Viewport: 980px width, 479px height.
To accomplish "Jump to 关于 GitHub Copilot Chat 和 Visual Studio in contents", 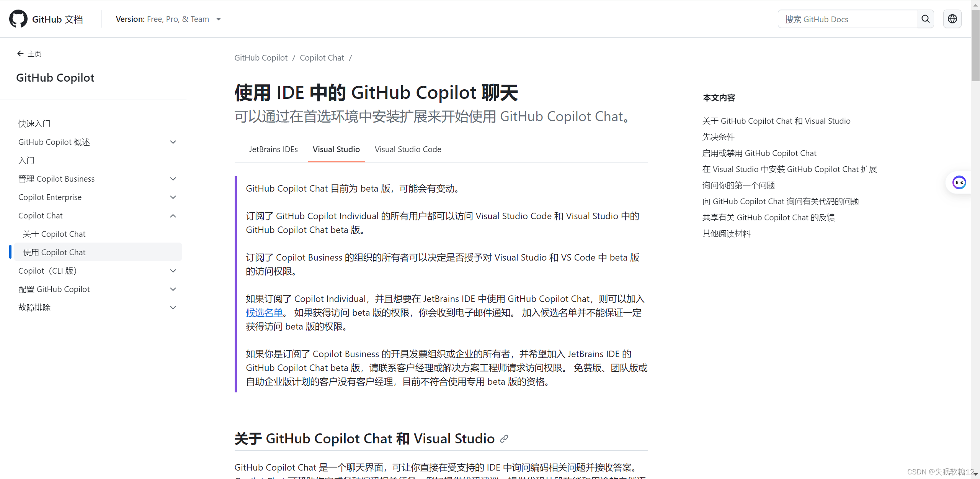I will coord(776,121).
